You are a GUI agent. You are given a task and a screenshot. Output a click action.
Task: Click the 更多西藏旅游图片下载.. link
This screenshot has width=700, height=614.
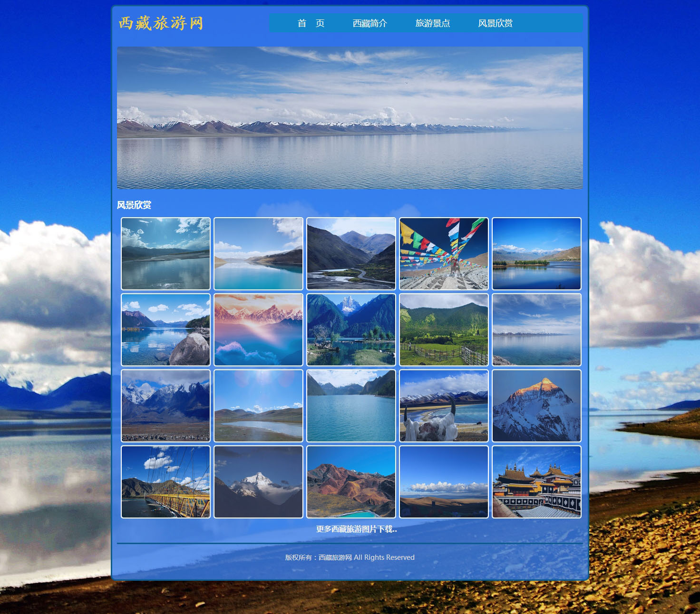[x=357, y=529]
